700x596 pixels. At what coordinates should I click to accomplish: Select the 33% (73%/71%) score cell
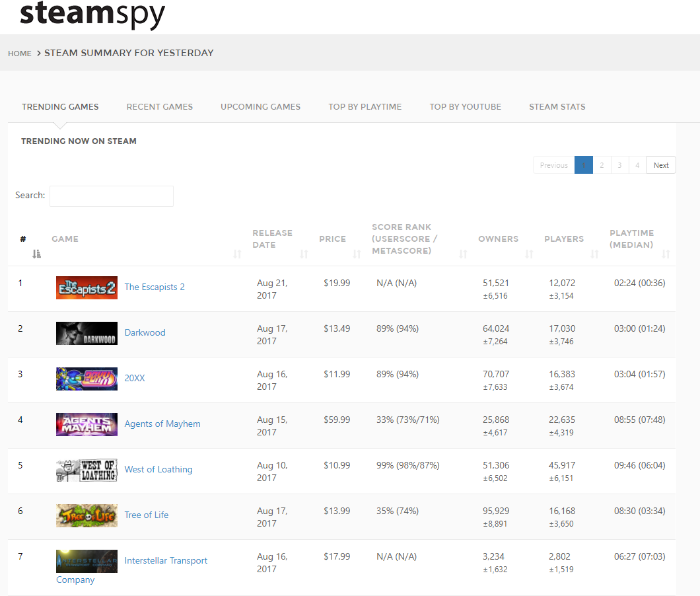tap(407, 420)
